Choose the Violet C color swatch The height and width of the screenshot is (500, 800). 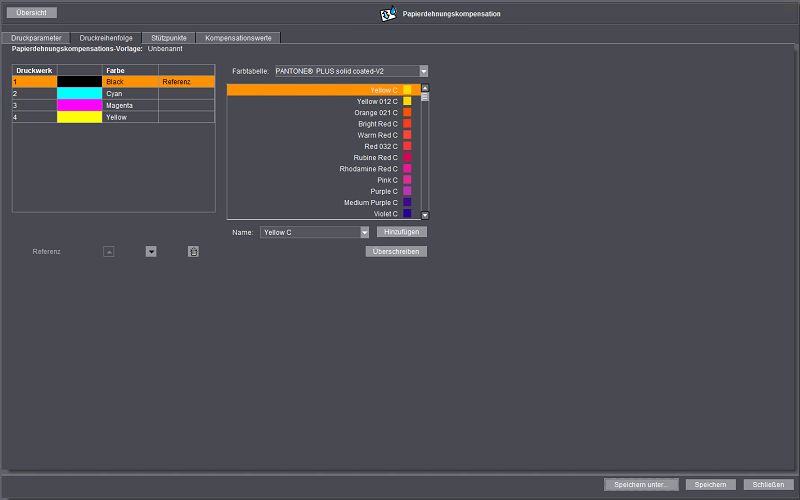[407, 213]
